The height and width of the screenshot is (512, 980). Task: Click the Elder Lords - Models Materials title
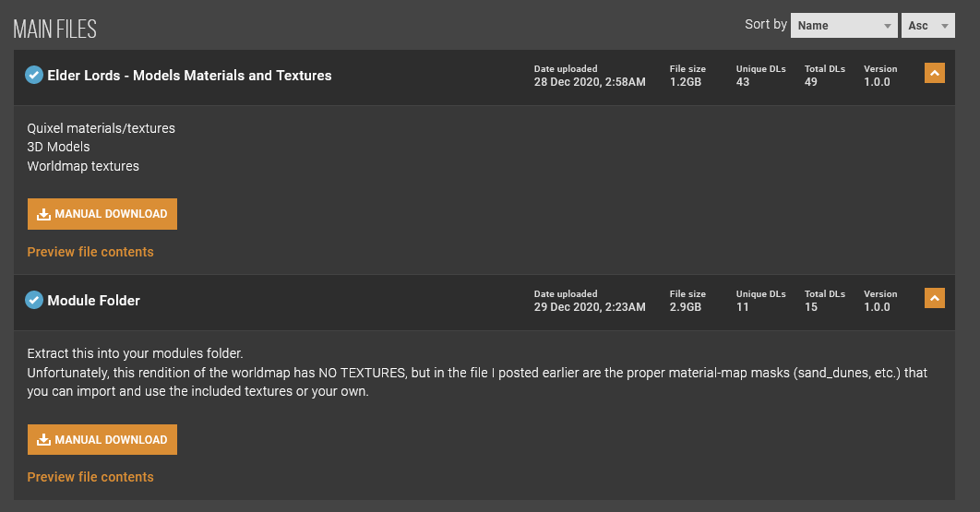[189, 75]
